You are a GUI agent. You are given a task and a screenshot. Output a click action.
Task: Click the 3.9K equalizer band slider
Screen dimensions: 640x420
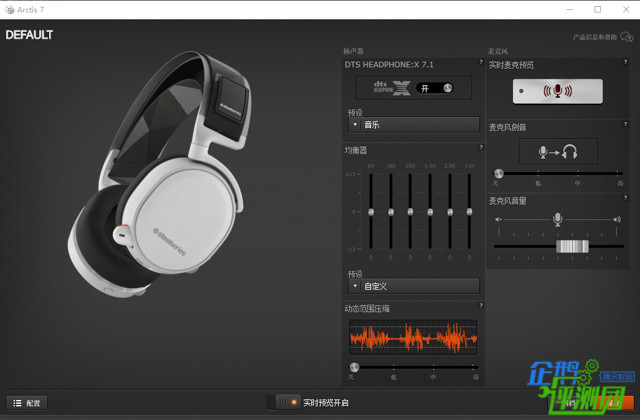coord(450,211)
